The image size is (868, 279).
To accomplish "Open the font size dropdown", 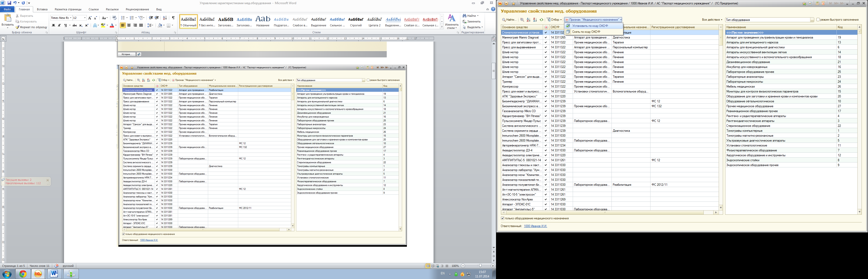I will [x=84, y=18].
